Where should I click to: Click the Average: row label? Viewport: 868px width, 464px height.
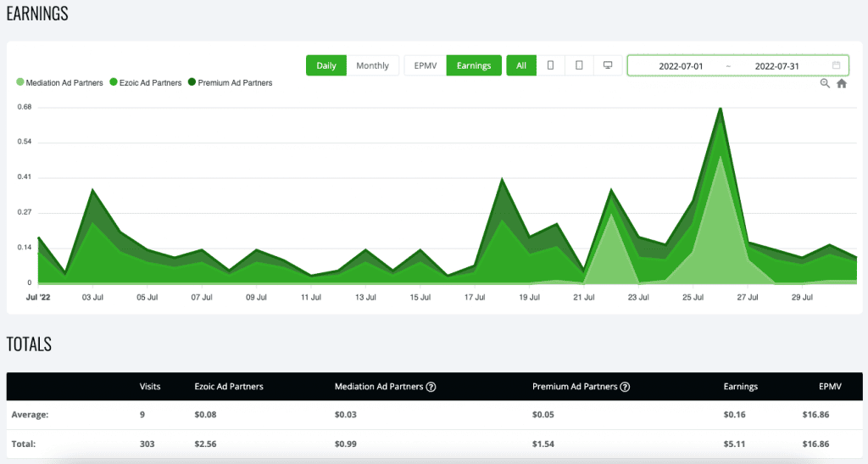click(x=30, y=415)
